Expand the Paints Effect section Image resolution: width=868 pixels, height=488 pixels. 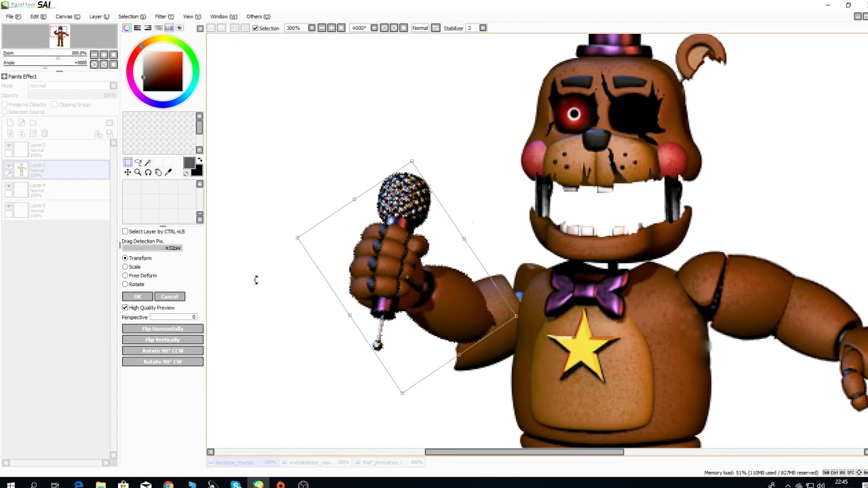[4, 77]
